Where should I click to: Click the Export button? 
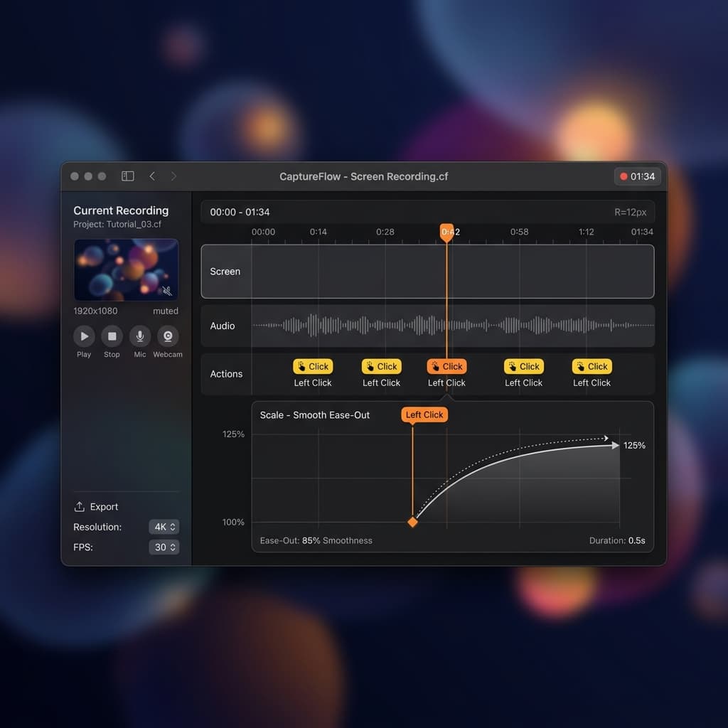coord(96,506)
